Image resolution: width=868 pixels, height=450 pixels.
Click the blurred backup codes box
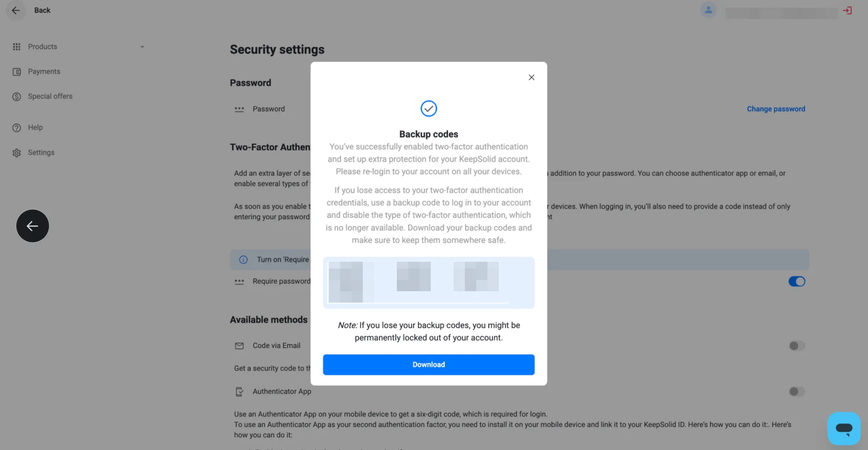click(x=429, y=283)
